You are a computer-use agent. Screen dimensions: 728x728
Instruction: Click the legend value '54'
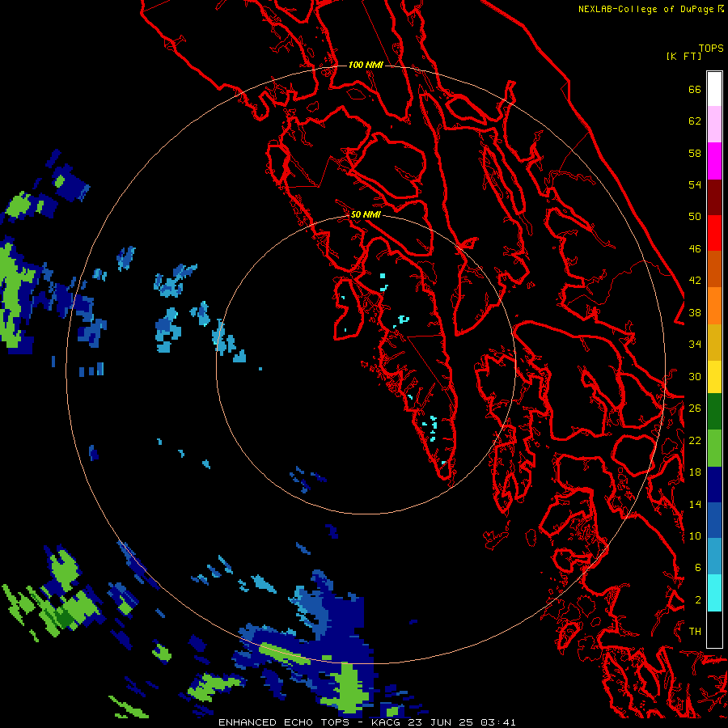(695, 184)
